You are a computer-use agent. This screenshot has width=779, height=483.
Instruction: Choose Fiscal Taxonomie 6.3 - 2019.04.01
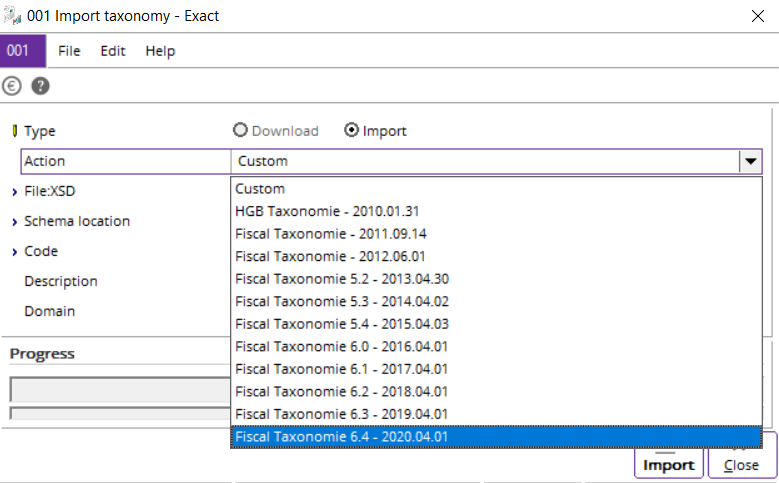point(496,414)
